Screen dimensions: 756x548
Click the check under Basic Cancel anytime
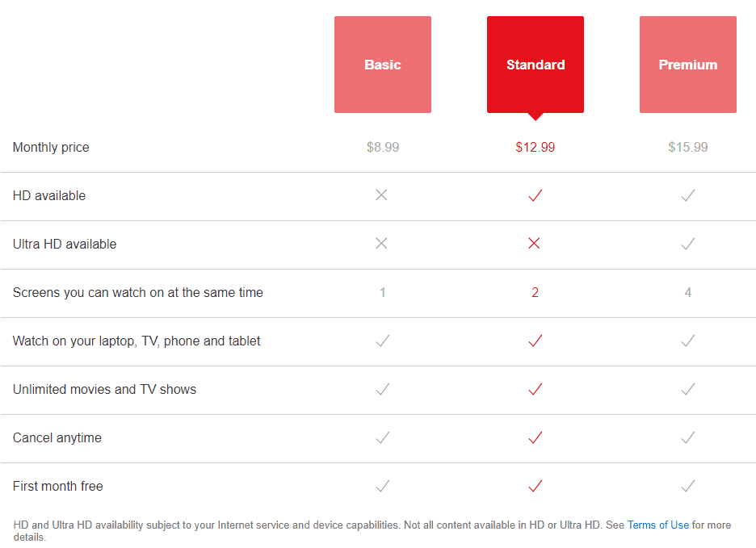tap(382, 437)
